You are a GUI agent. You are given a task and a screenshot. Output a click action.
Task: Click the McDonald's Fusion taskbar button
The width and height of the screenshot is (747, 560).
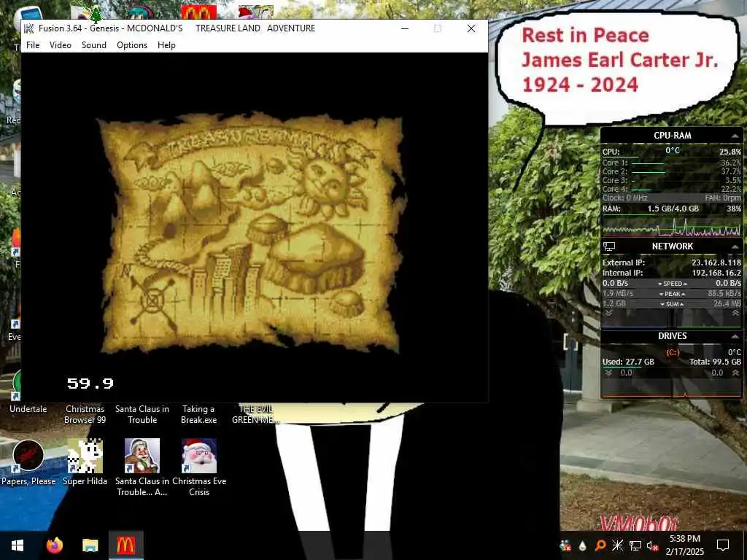pos(125,545)
